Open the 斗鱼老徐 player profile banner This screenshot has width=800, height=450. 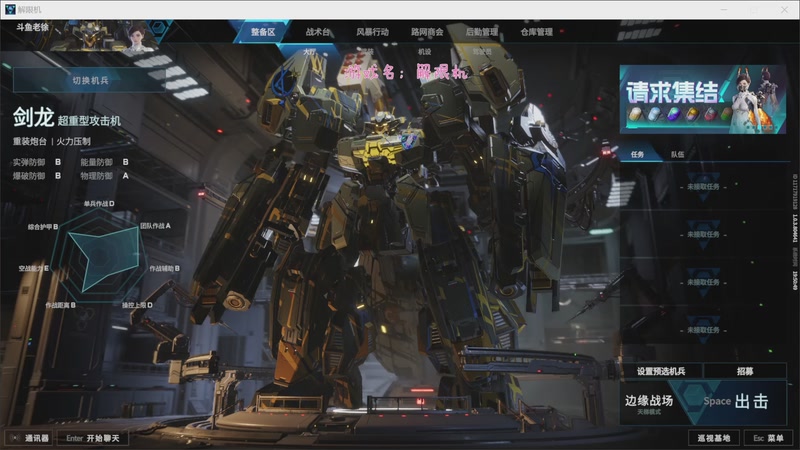(87, 35)
